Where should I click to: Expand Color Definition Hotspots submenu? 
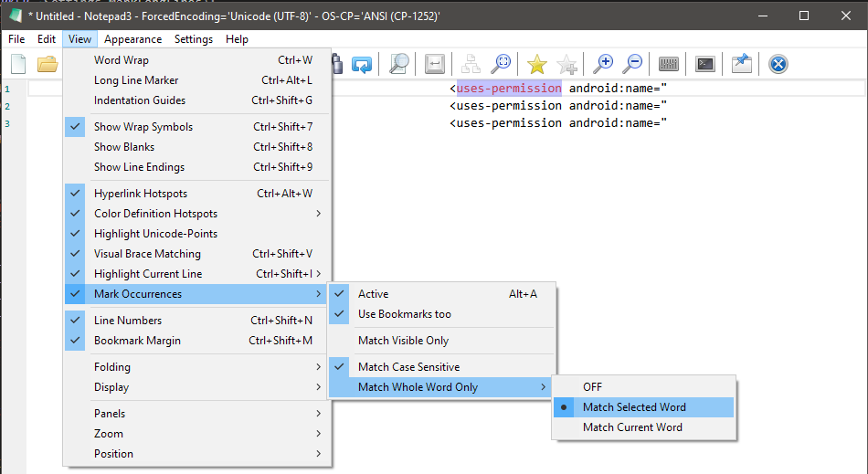tap(197, 214)
